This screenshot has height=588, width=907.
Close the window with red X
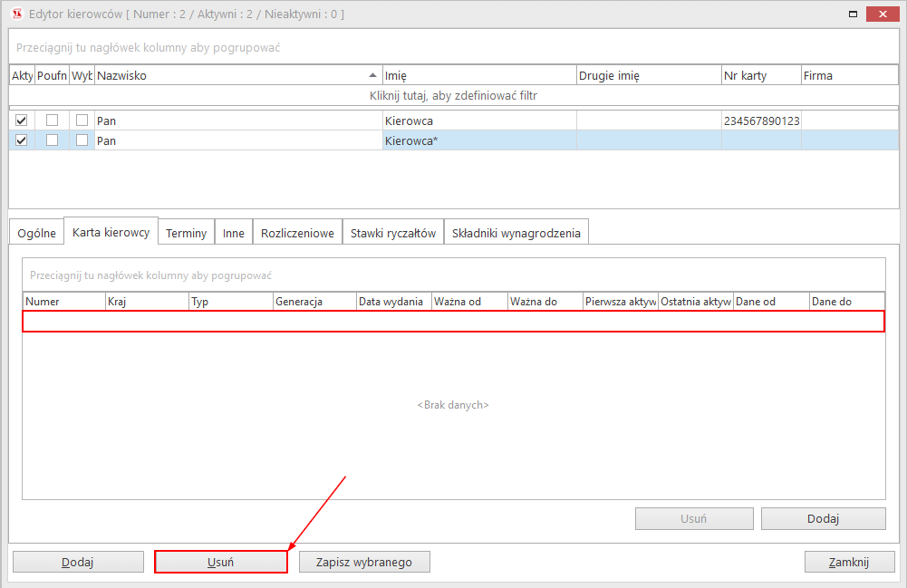click(883, 14)
